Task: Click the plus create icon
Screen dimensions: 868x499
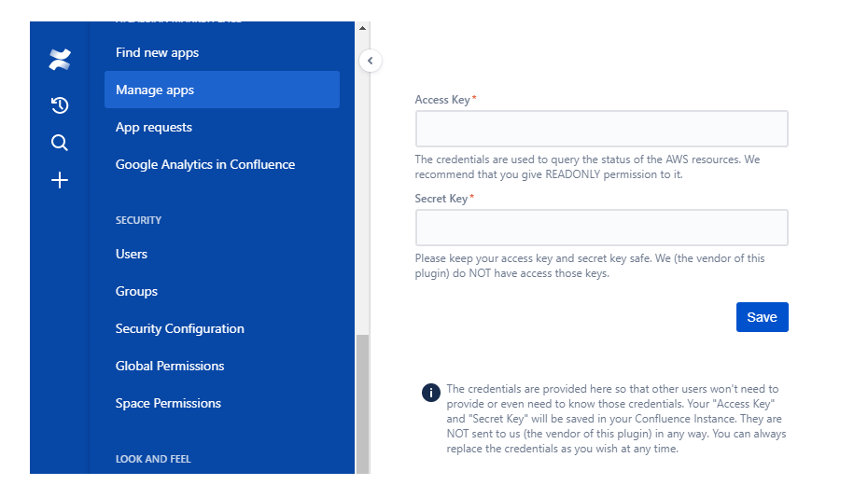Action: 60,180
